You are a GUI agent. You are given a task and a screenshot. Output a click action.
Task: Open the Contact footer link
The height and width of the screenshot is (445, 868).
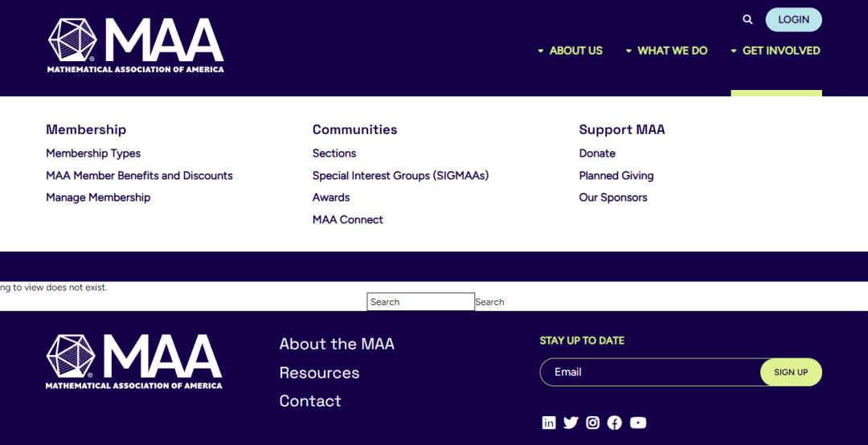(x=310, y=401)
